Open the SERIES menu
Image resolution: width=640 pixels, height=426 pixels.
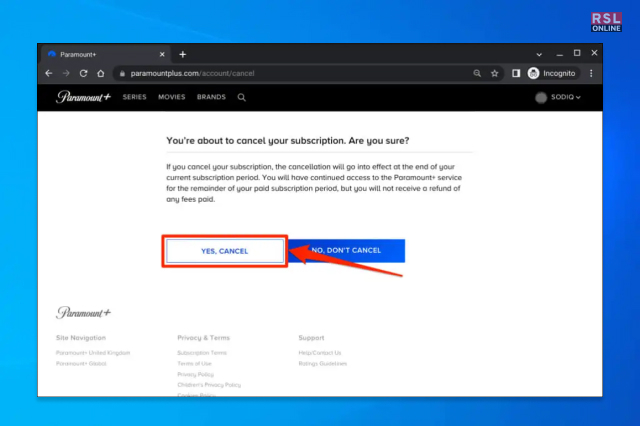point(134,97)
